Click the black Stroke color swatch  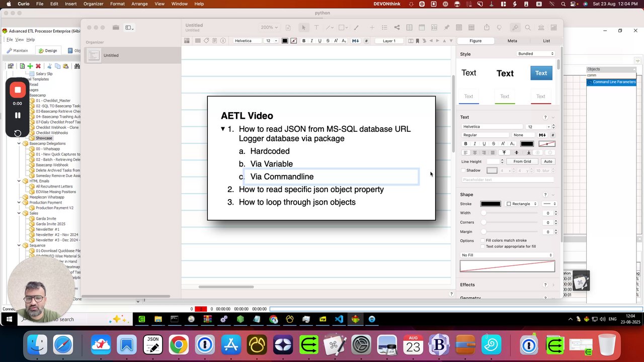pyautogui.click(x=491, y=204)
